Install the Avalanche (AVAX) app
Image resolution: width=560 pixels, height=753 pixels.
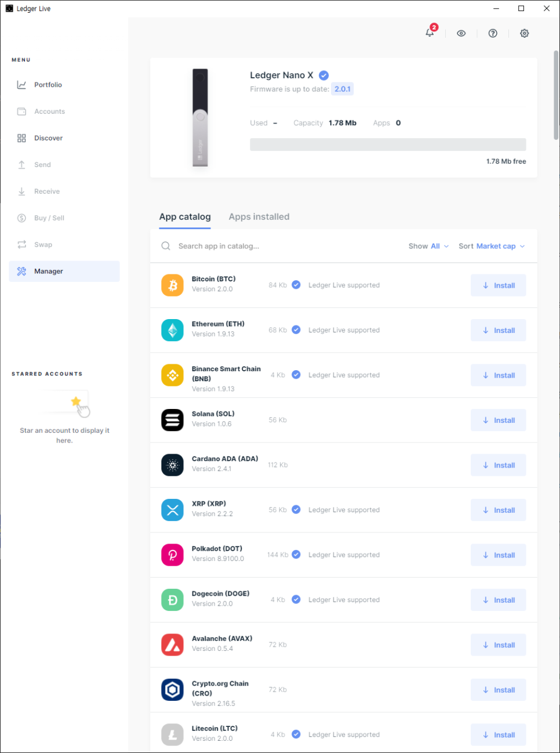pos(499,645)
